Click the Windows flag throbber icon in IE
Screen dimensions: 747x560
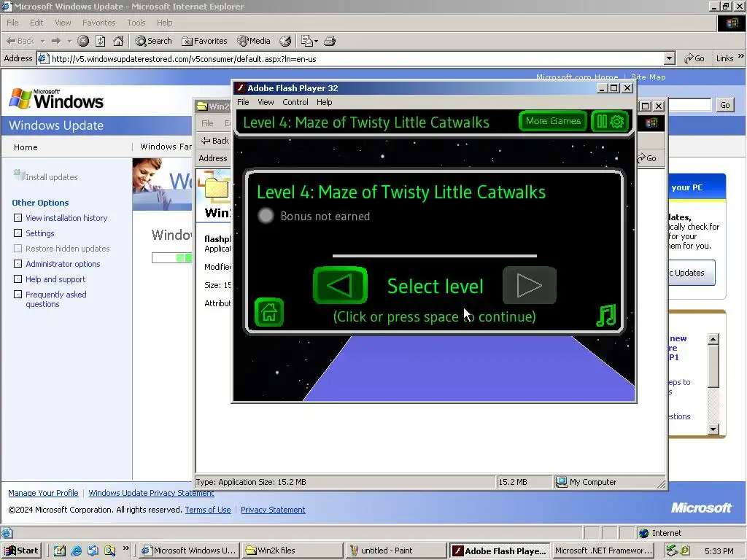click(x=731, y=23)
